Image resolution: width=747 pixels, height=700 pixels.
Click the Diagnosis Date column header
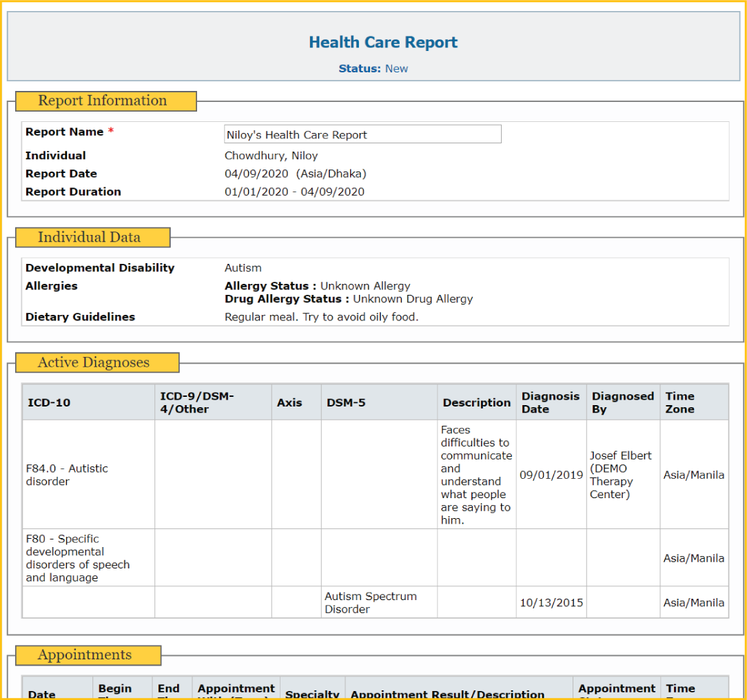550,402
